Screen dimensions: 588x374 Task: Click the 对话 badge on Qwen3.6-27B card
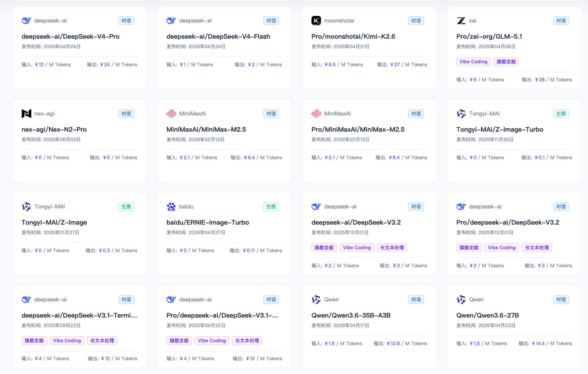pyautogui.click(x=561, y=300)
